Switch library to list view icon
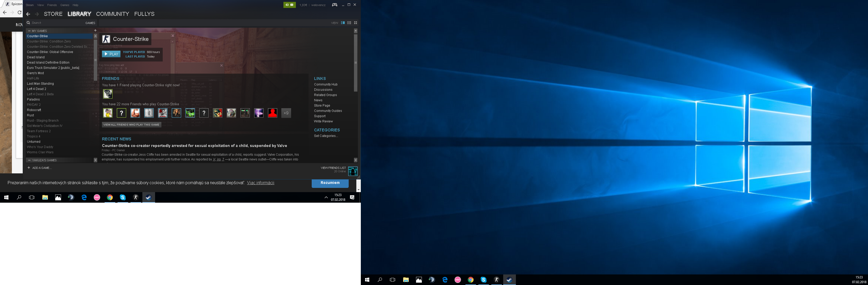This screenshot has width=868, height=285. click(x=349, y=23)
